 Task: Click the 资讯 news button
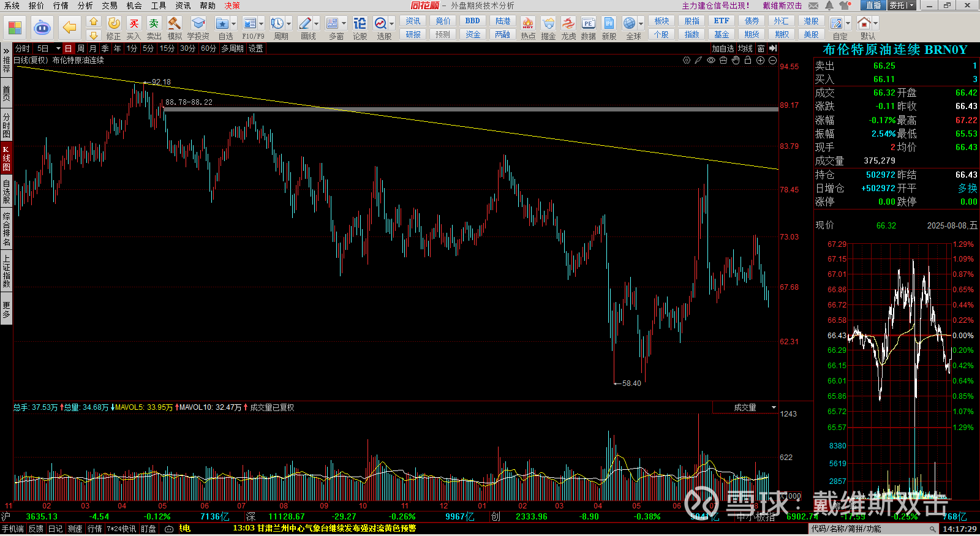point(413,21)
